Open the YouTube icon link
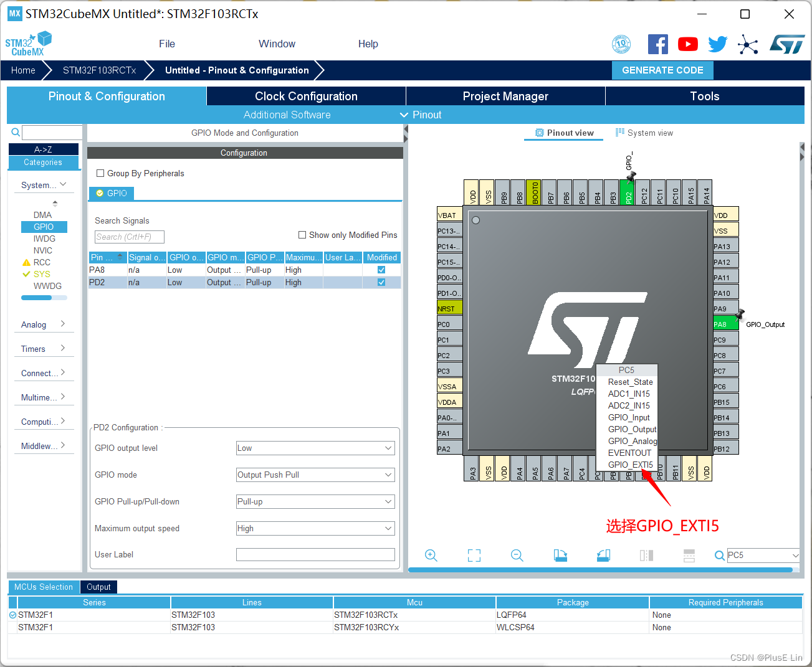 click(x=688, y=44)
